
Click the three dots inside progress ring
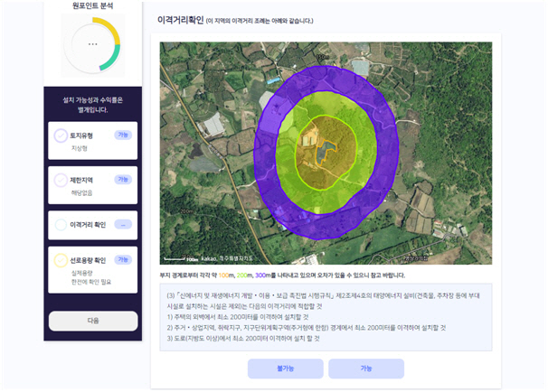(92, 44)
